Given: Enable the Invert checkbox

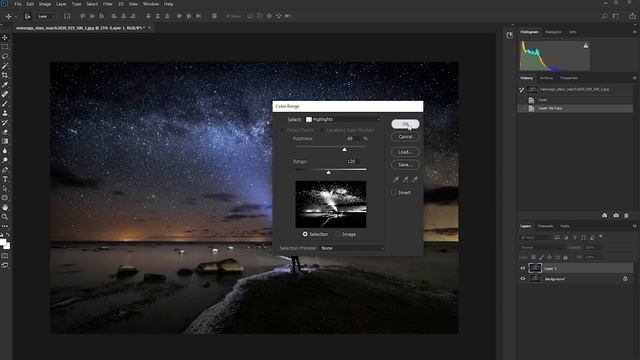Looking at the screenshot, I should point(394,192).
